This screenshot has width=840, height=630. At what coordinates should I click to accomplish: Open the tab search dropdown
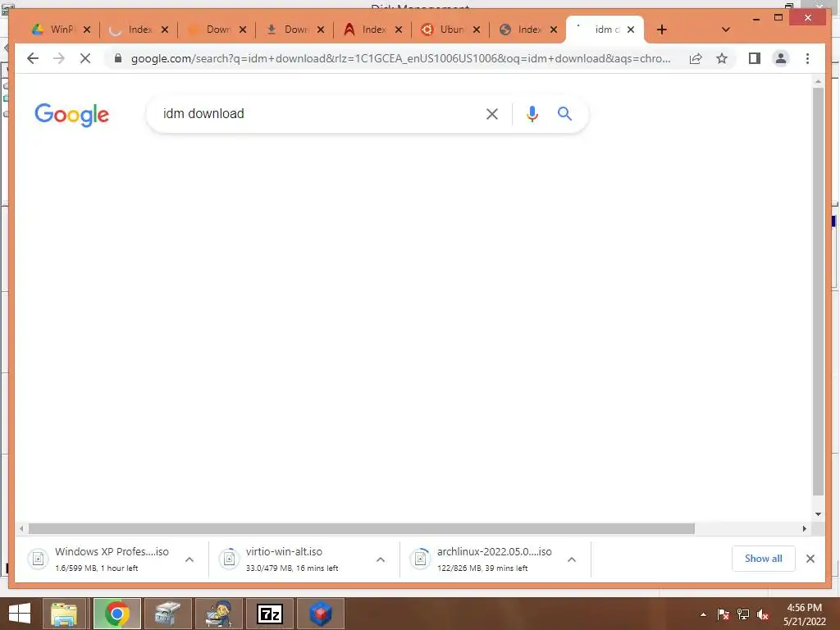tap(725, 30)
